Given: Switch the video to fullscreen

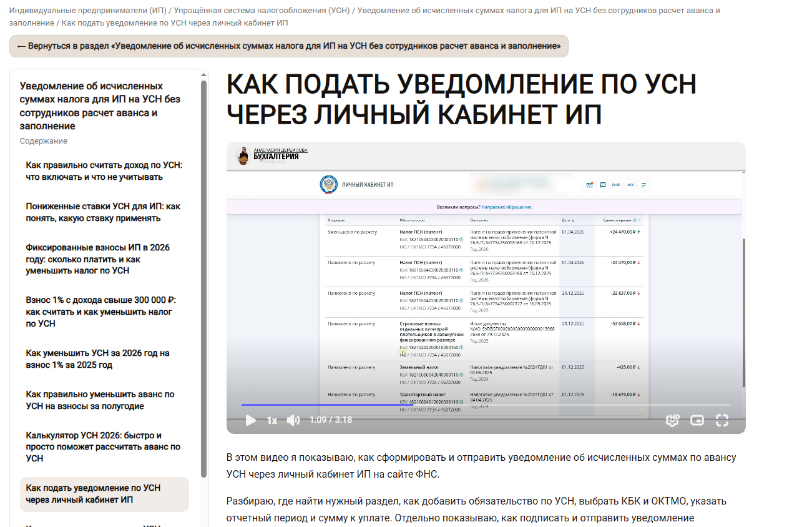Looking at the screenshot, I should (x=722, y=420).
